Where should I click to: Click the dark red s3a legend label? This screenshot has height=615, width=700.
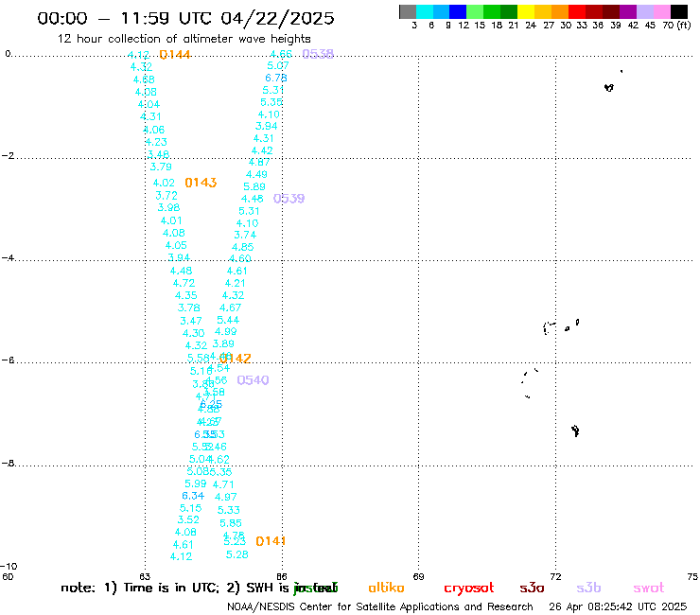(x=532, y=588)
